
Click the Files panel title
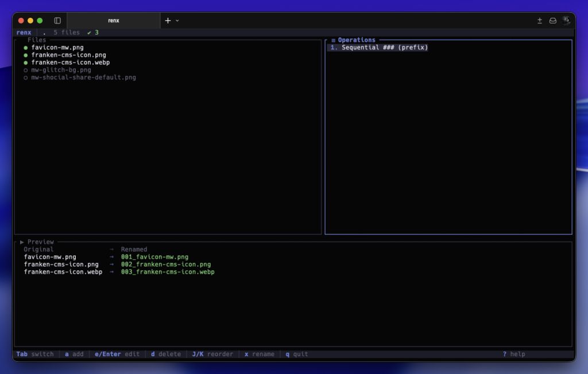(37, 40)
